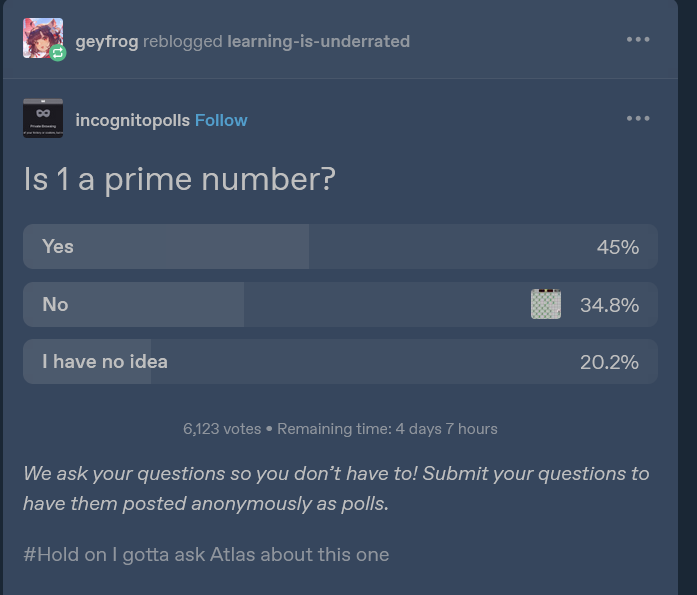Click the 'Is 1 a prime number?' question
Screen dimensions: 697x595
click(x=179, y=180)
